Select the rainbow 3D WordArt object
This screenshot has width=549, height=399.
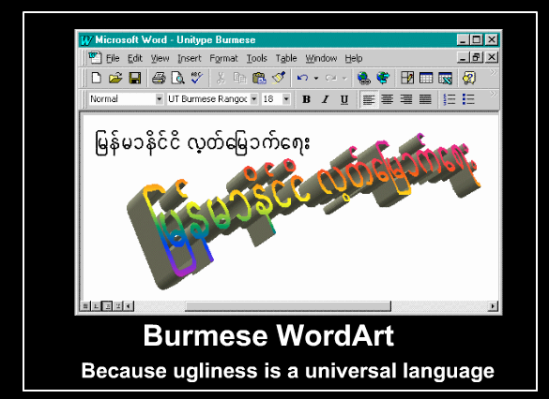(303, 211)
